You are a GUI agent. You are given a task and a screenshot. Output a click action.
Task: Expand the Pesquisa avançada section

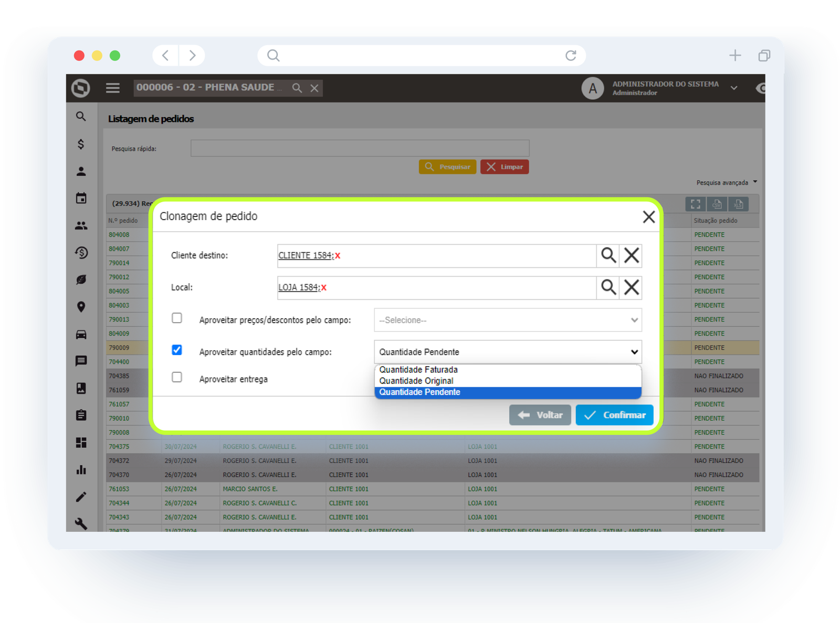727,182
